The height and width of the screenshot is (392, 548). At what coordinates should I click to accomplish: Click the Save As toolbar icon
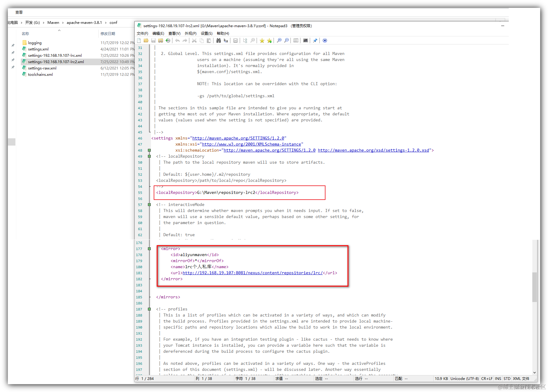tap(161, 40)
